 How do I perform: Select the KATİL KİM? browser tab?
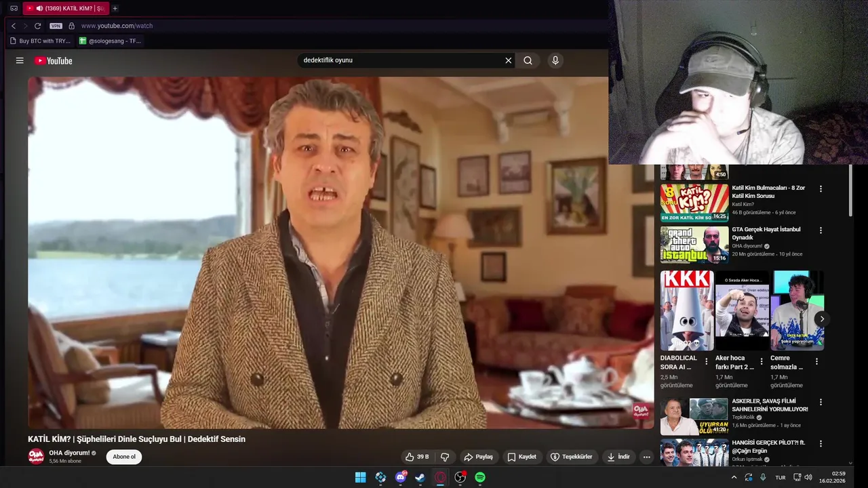(x=65, y=8)
